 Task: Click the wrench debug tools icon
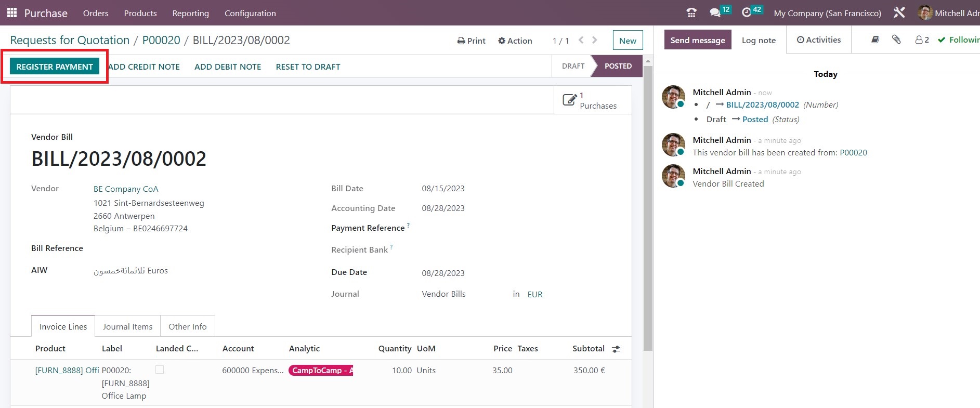coord(899,13)
